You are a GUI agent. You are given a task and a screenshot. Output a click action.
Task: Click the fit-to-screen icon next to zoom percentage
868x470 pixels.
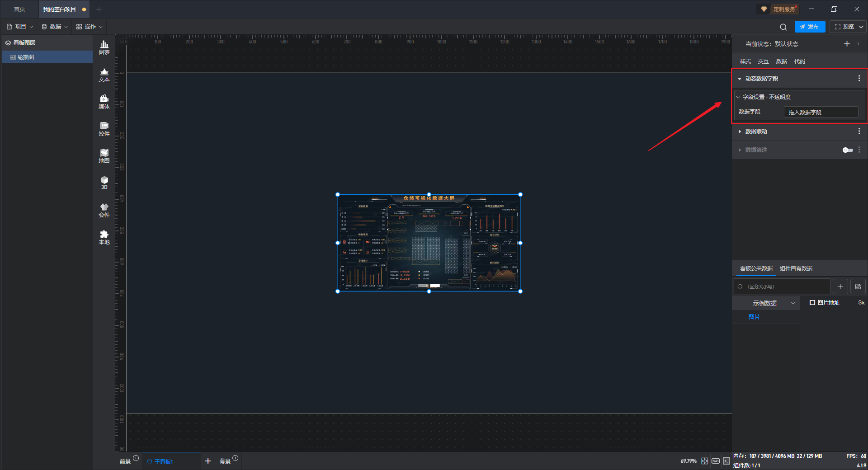click(x=705, y=461)
